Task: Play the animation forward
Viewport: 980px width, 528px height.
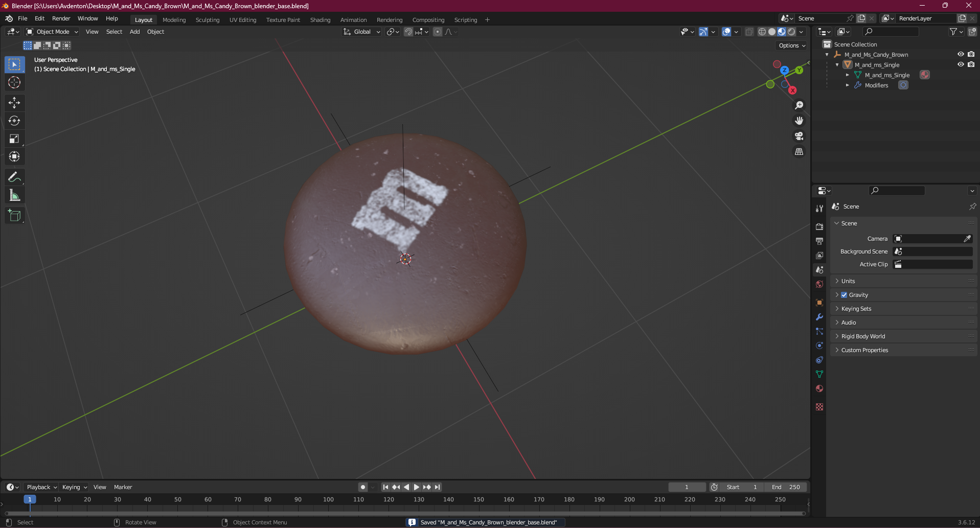Action: pos(417,487)
